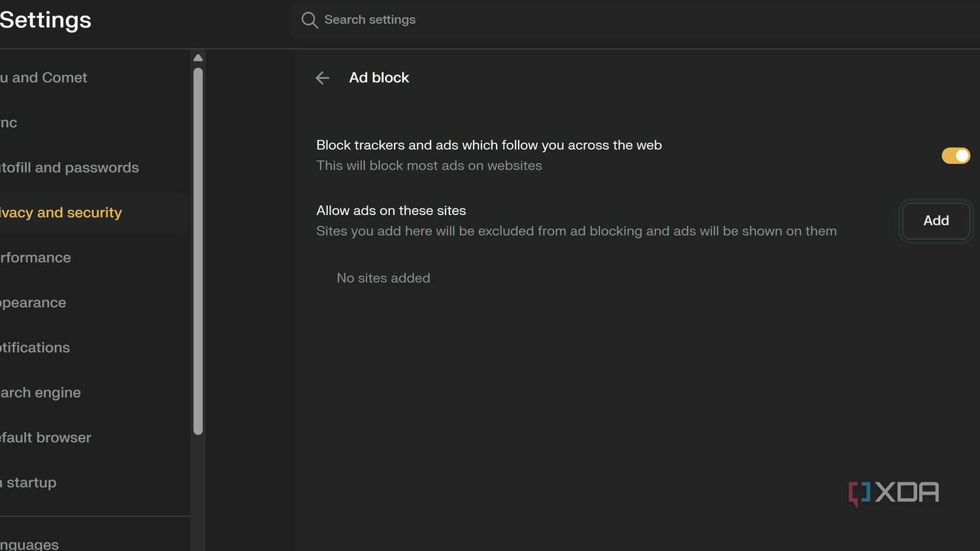Click the 'Ad block' page heading

point(379,78)
